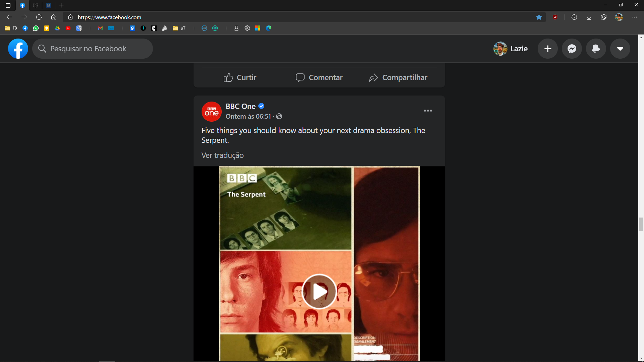Open the notifications bell

click(596, 49)
